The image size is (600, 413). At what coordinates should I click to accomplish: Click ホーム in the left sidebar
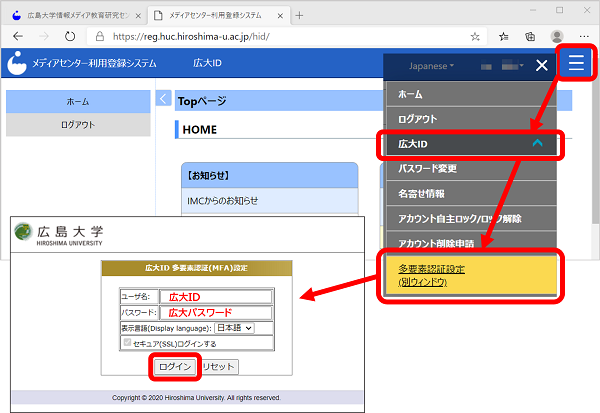coord(78,102)
